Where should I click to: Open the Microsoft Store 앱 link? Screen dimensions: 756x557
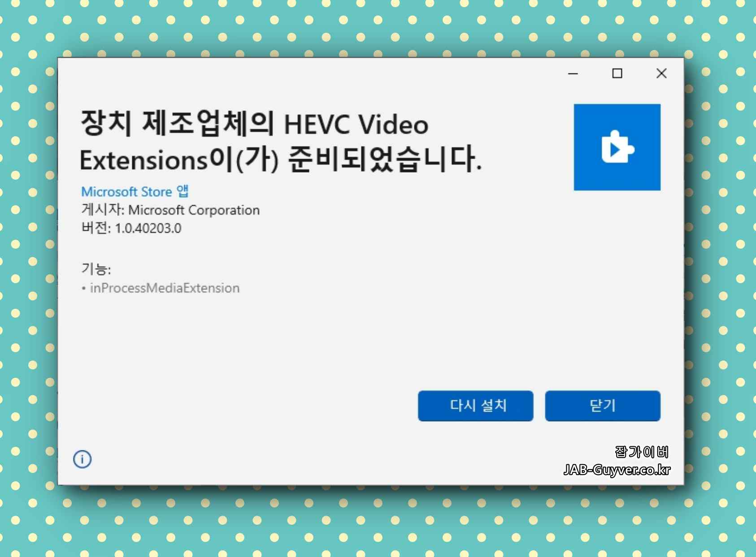(x=135, y=191)
